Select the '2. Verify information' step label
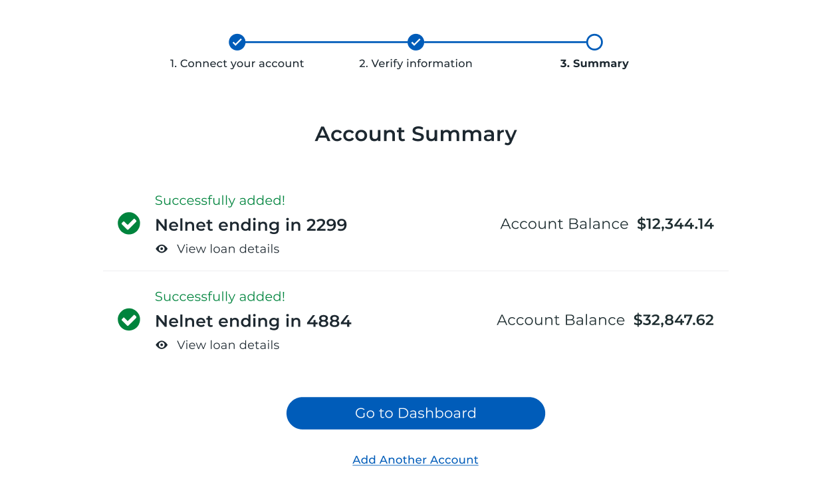Image resolution: width=831 pixels, height=504 pixels. [415, 64]
